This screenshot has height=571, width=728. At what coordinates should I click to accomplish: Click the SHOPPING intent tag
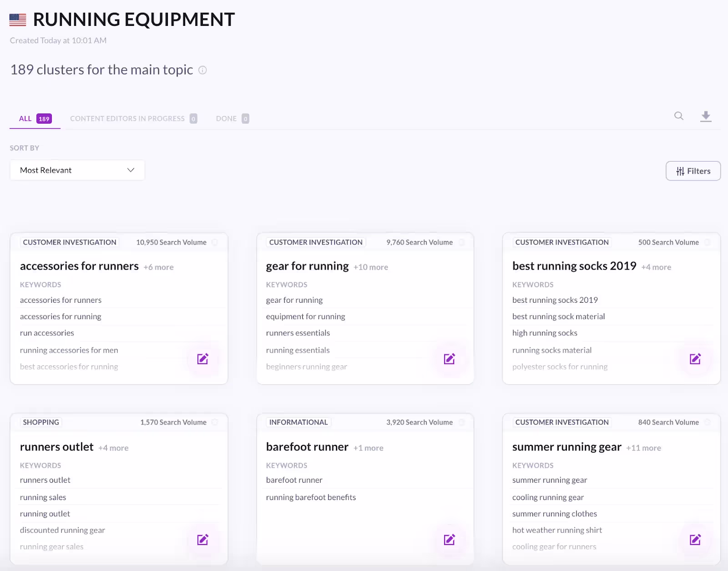(x=41, y=422)
